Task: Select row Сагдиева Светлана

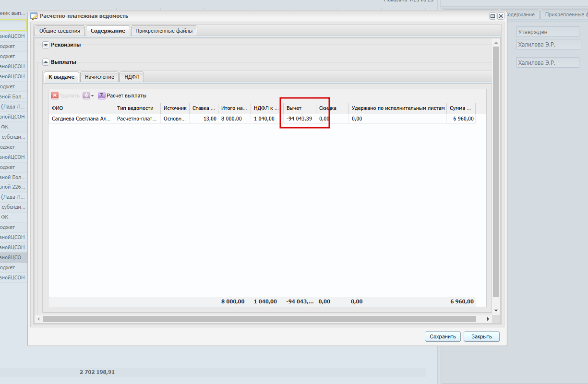Action: coord(262,119)
